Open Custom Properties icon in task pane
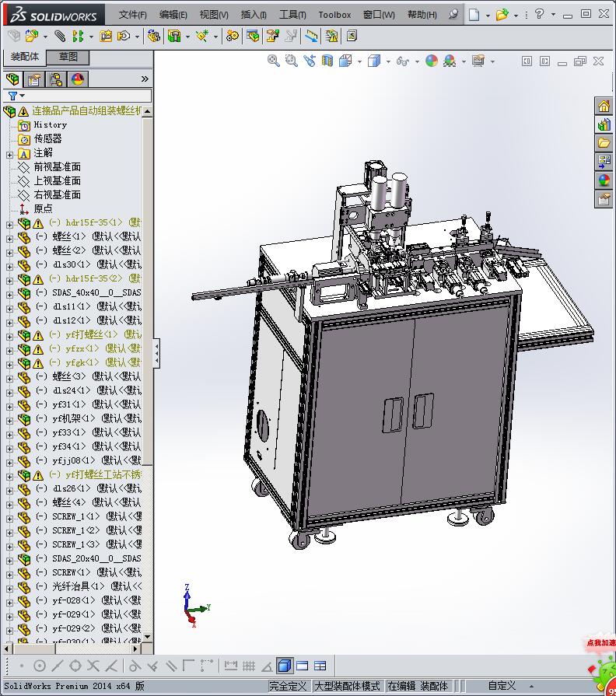This screenshot has height=696, width=616. point(604,199)
